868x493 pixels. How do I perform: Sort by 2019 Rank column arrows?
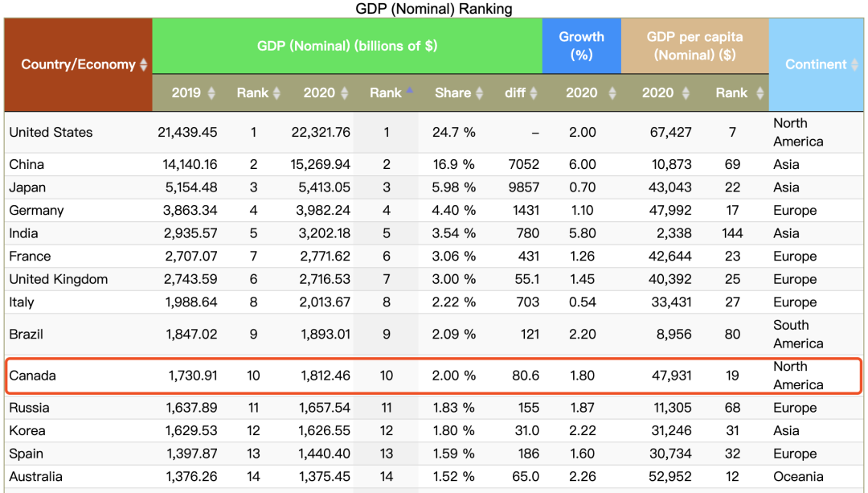(x=276, y=93)
